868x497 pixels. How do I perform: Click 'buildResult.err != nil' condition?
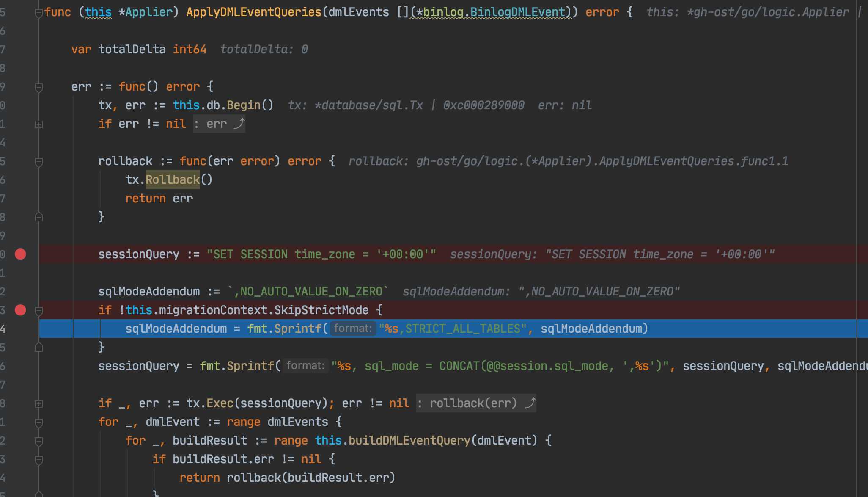247,459
